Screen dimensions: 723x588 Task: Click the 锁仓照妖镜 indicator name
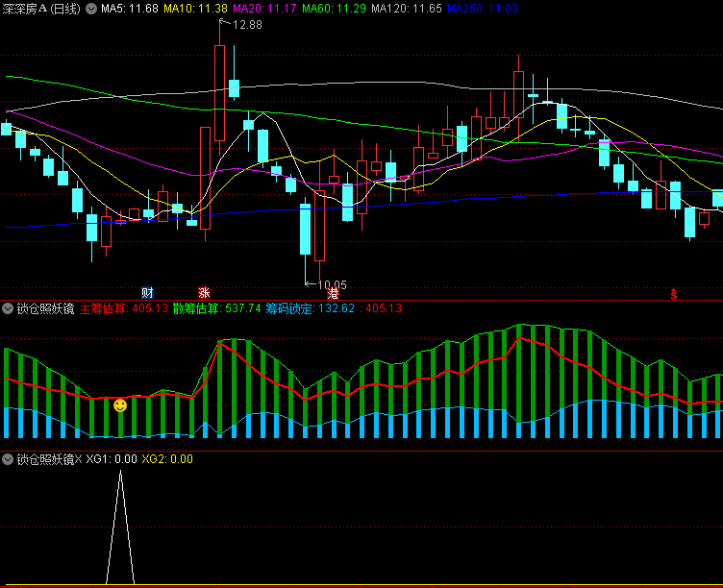(x=45, y=308)
